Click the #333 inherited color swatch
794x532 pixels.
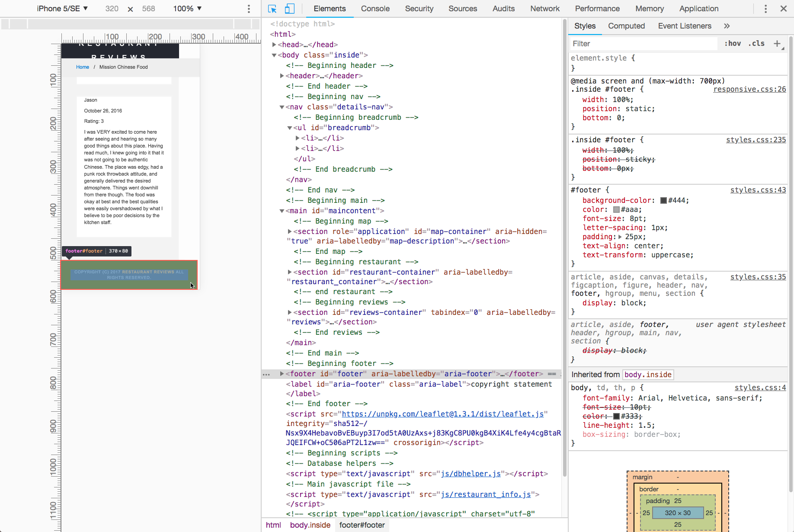point(616,416)
